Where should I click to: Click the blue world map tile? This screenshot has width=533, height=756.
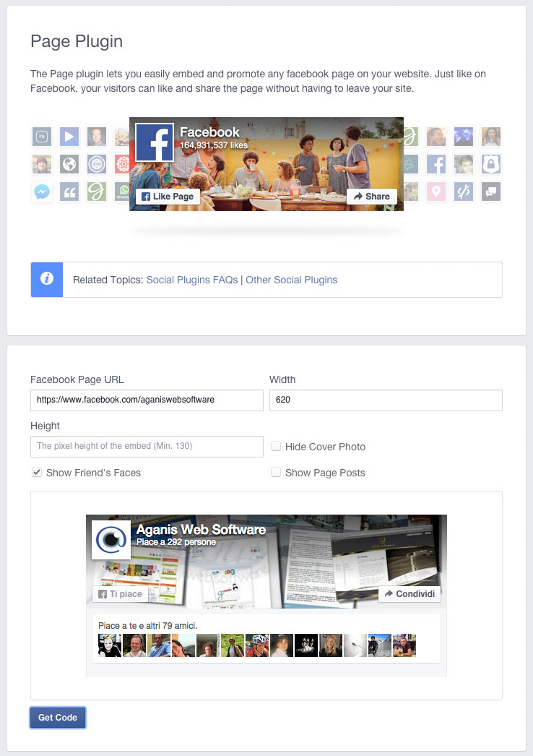464,137
